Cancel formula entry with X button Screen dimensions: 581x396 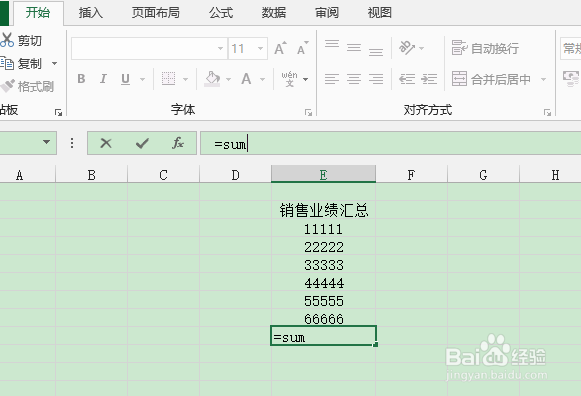pos(106,143)
